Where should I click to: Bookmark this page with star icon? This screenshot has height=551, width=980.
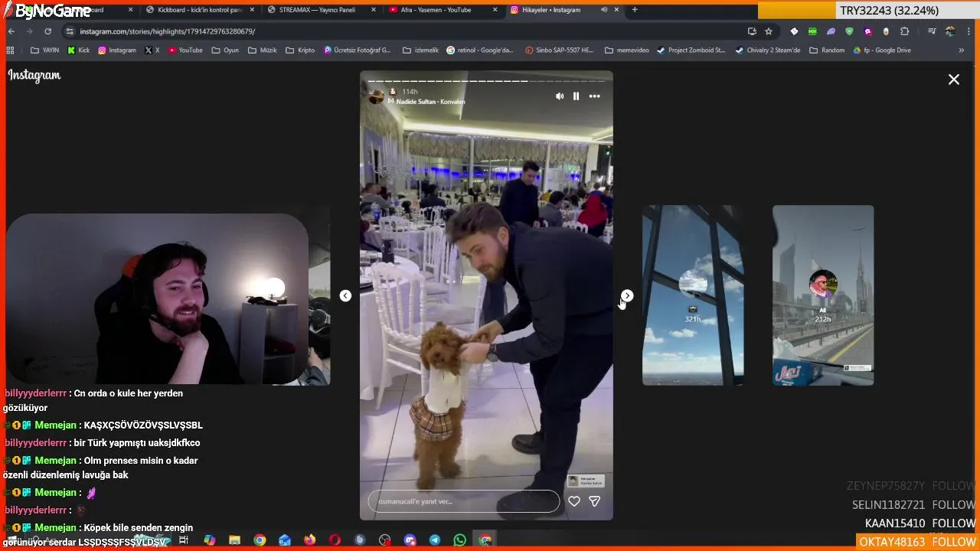click(x=769, y=31)
